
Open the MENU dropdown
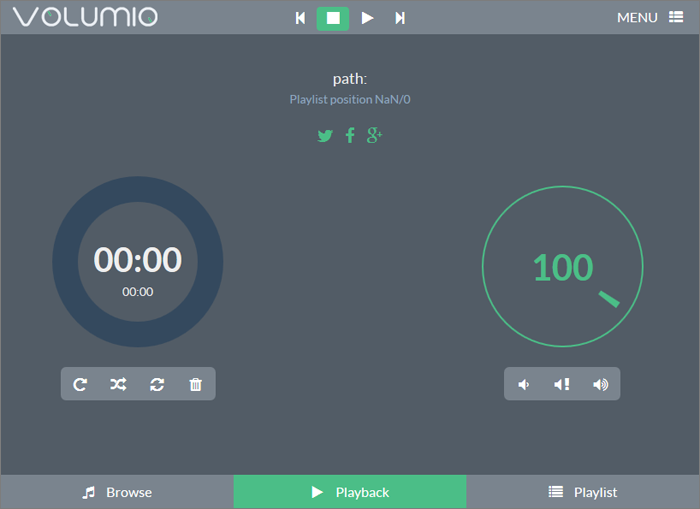[650, 17]
